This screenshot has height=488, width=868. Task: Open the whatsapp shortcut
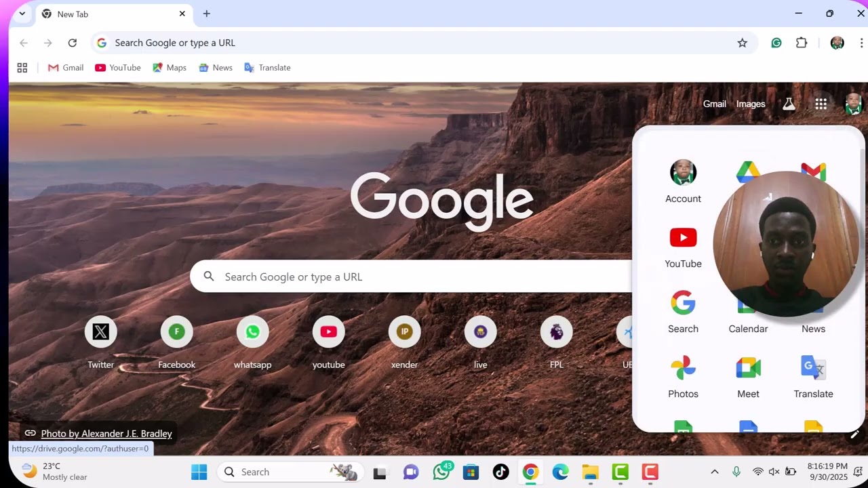point(253,344)
